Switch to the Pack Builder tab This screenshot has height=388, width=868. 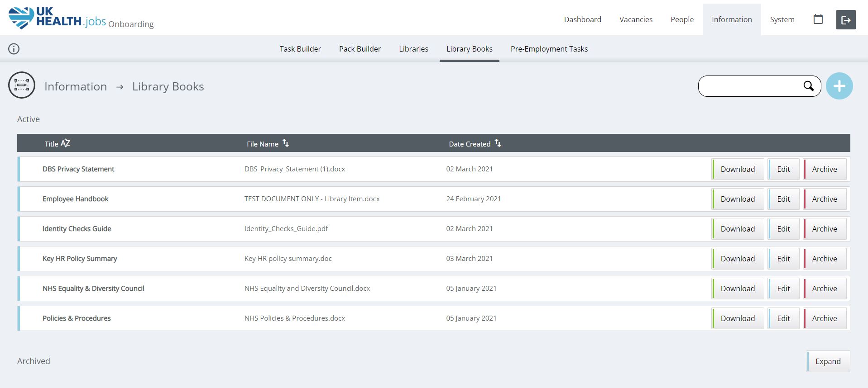pos(360,49)
